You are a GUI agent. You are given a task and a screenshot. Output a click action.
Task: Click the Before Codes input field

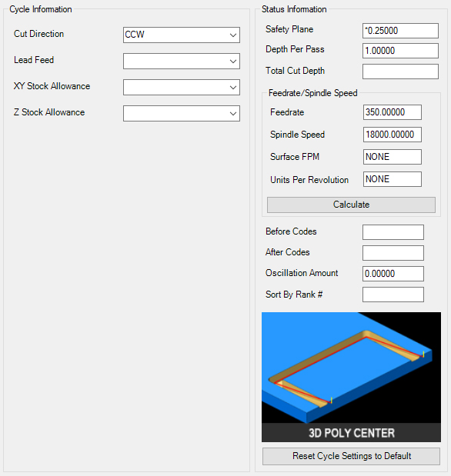click(x=393, y=232)
